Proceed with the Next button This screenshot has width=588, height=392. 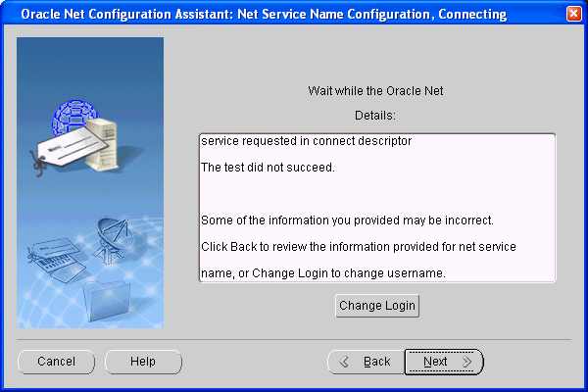(444, 362)
